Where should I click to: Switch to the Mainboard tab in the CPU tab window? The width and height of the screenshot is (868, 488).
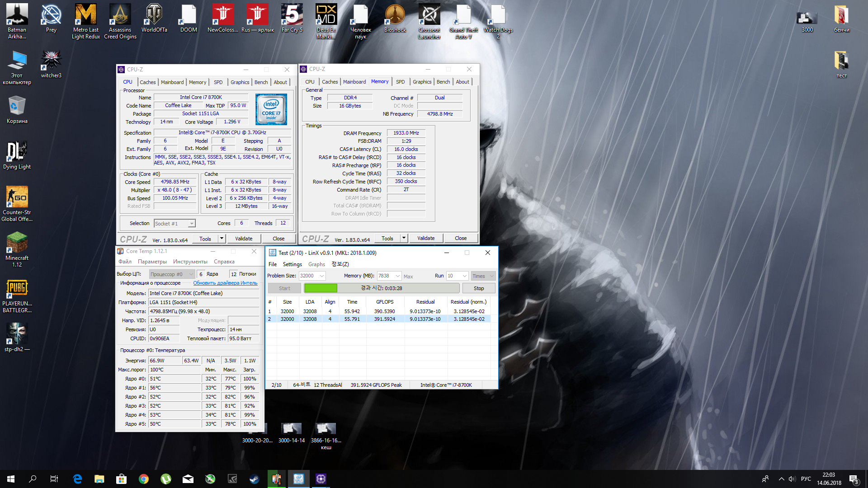point(172,82)
